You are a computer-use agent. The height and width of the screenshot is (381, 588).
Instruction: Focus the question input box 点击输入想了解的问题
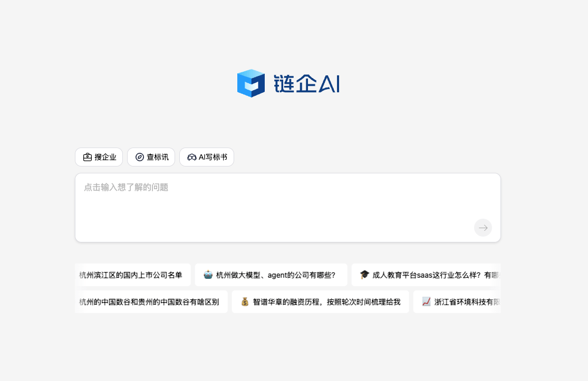tap(288, 208)
